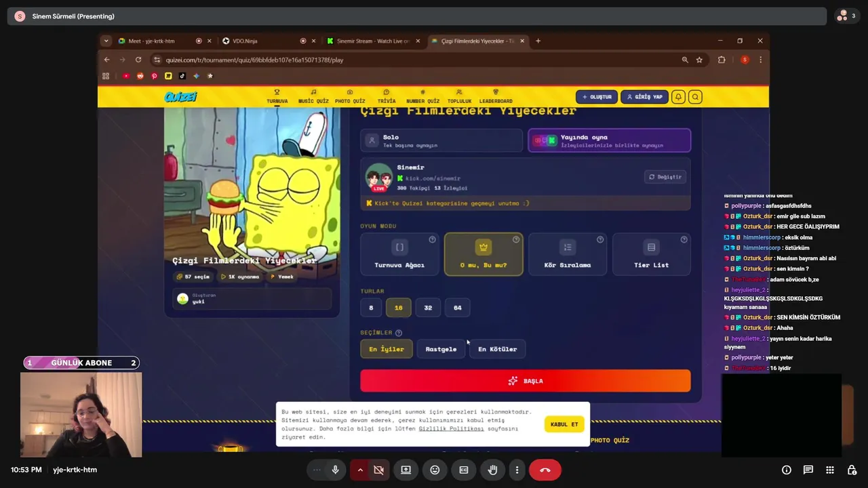Click the Quizei logo
Screen dimensions: 868x488
coord(180,97)
